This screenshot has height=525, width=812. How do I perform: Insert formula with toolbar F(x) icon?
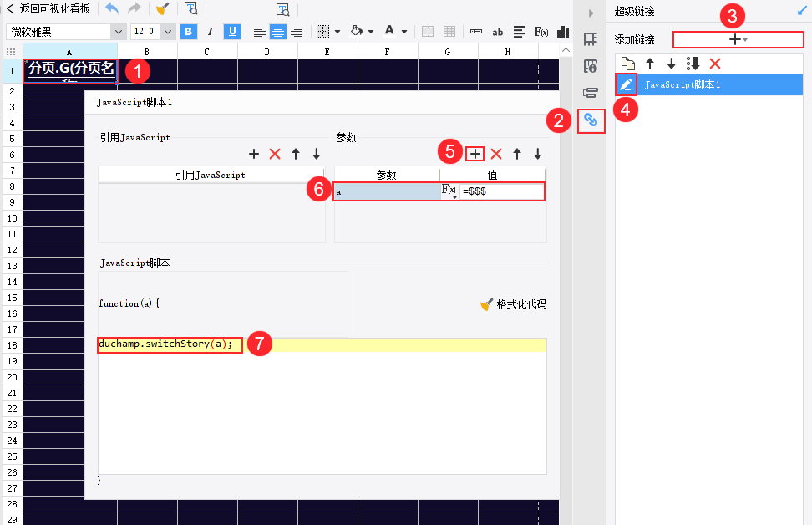click(541, 32)
